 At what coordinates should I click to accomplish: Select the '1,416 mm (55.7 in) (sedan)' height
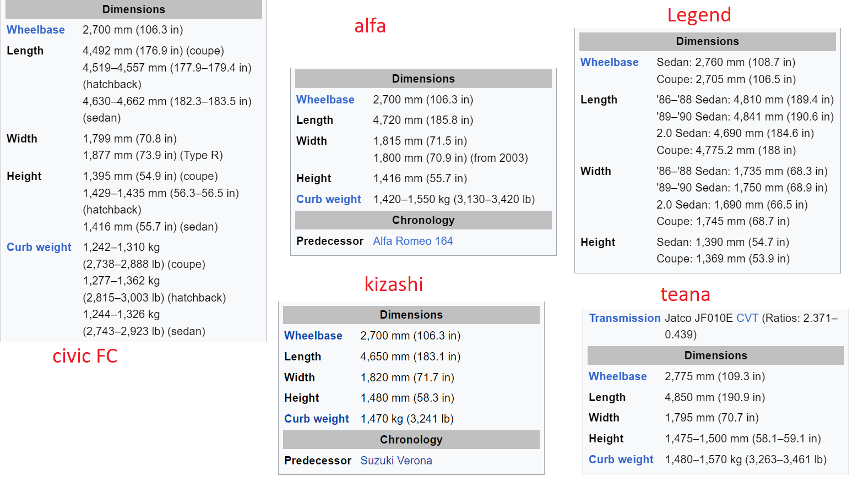tap(150, 227)
